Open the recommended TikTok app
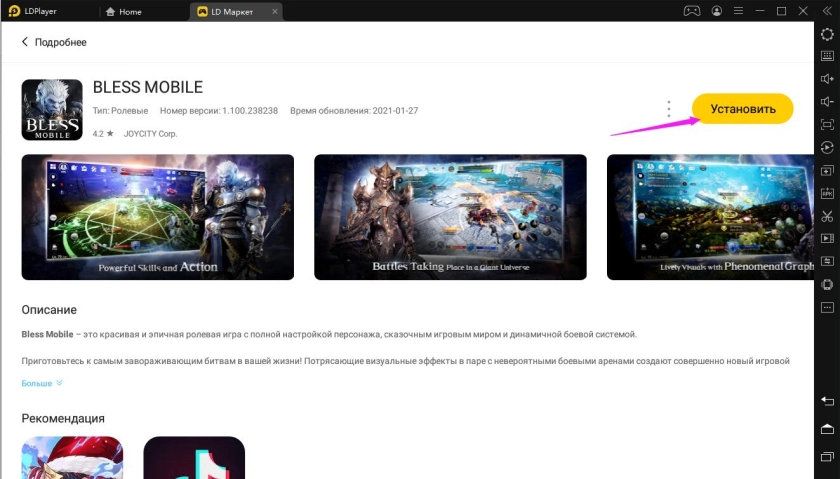The width and height of the screenshot is (840, 479). 194,458
